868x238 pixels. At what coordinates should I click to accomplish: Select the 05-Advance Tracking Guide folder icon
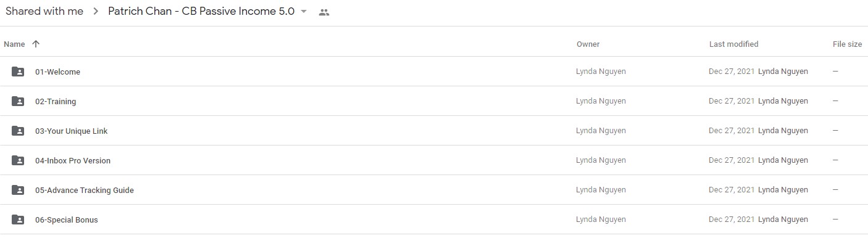pos(18,191)
